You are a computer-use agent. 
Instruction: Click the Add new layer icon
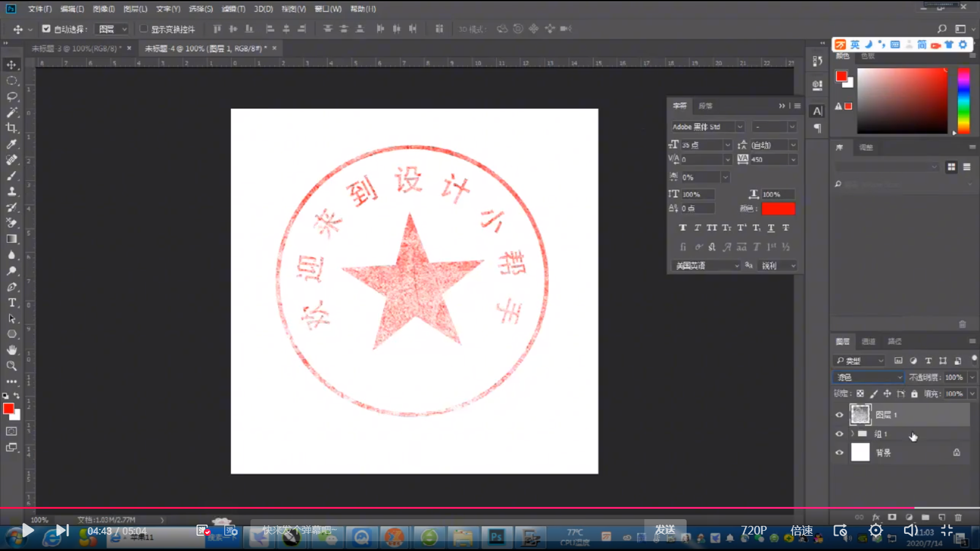coord(941,517)
